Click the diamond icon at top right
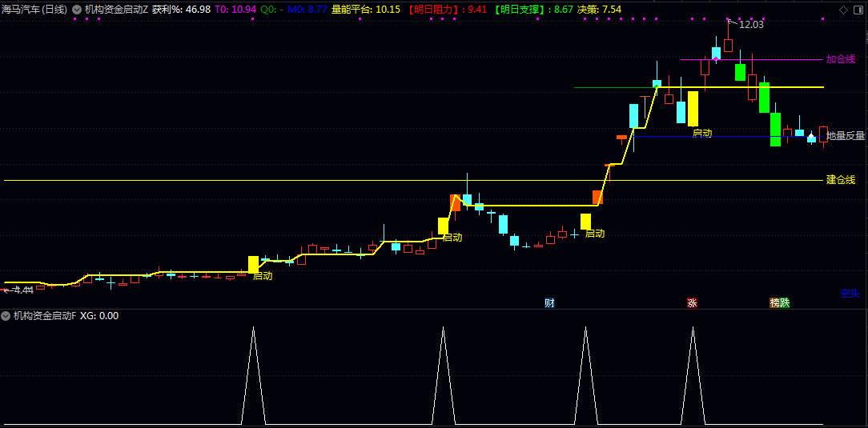This screenshot has height=428, width=868. (x=843, y=10)
